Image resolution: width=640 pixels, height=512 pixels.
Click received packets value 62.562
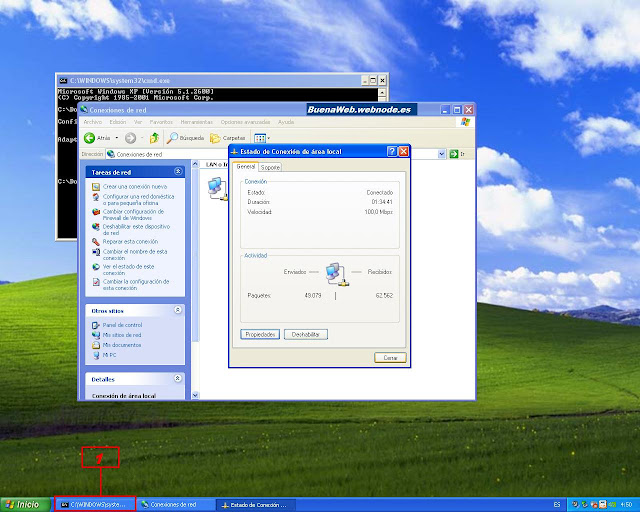click(x=384, y=295)
